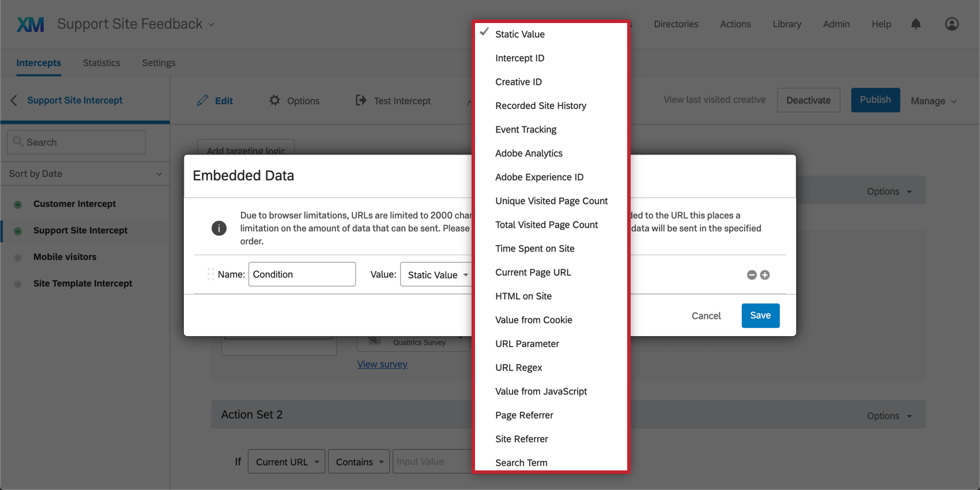Click green status dot of Support Site Intercept

[18, 231]
